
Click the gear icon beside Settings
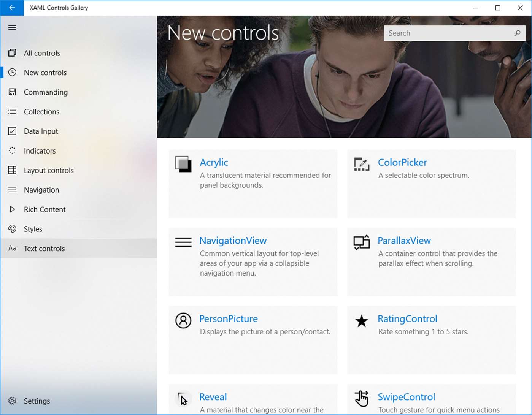pyautogui.click(x=12, y=401)
